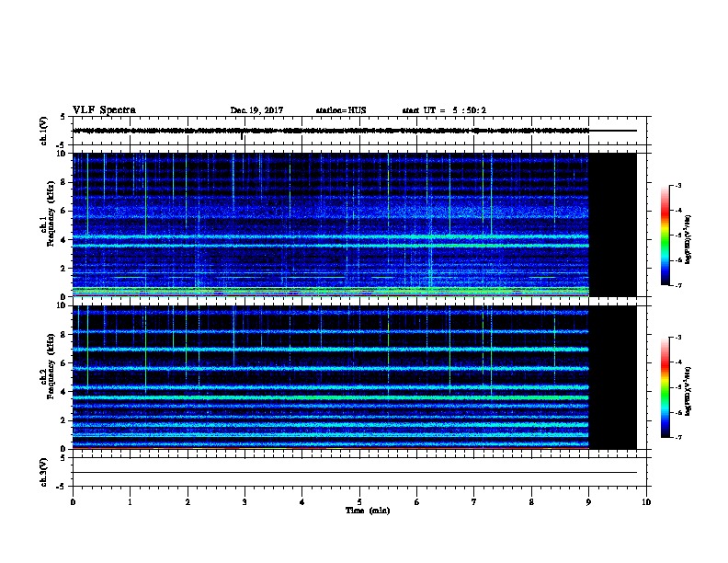Click the "station=HUS" header text
Screen dimensions: 728x563
341,110
